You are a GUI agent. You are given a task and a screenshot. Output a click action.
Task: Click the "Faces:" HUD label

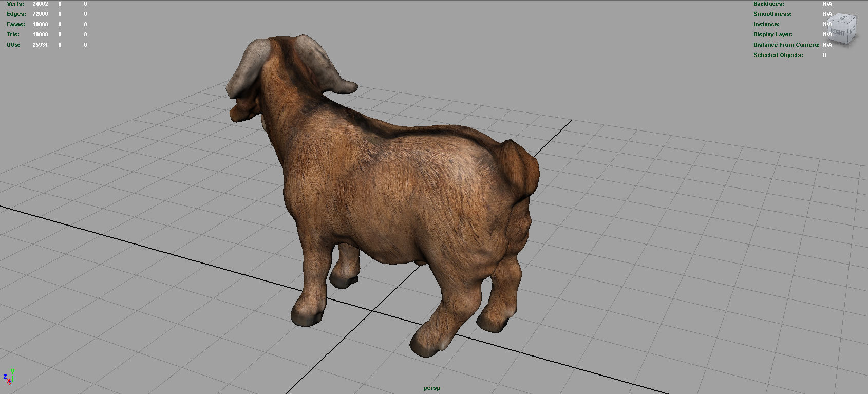16,24
